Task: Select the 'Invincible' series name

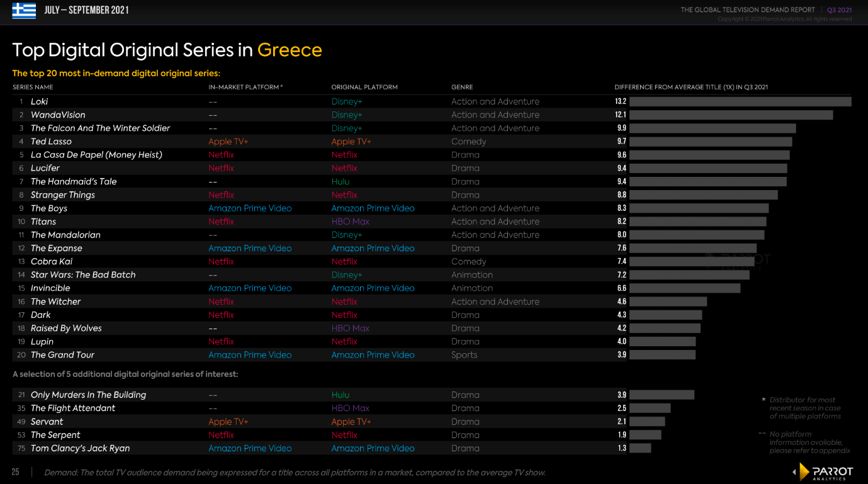Action: pos(50,288)
